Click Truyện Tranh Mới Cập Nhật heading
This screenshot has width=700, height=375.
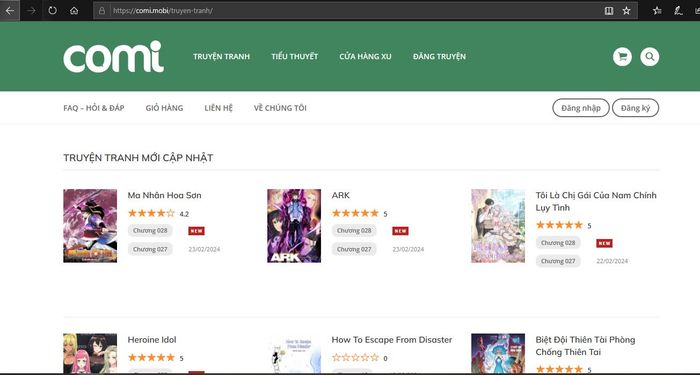tap(138, 158)
